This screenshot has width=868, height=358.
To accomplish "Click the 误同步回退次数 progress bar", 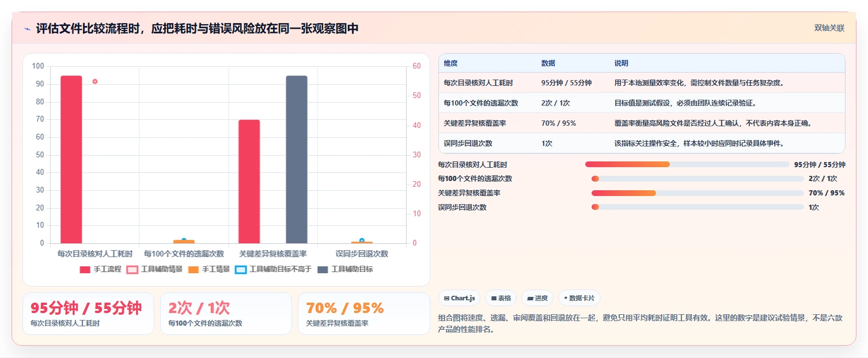I will click(698, 207).
